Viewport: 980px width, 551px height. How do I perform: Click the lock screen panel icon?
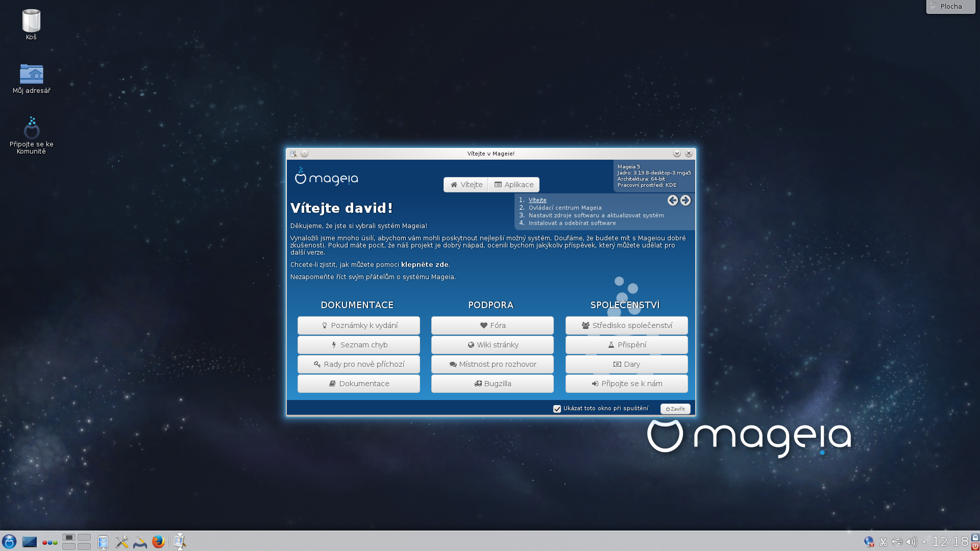click(x=975, y=537)
